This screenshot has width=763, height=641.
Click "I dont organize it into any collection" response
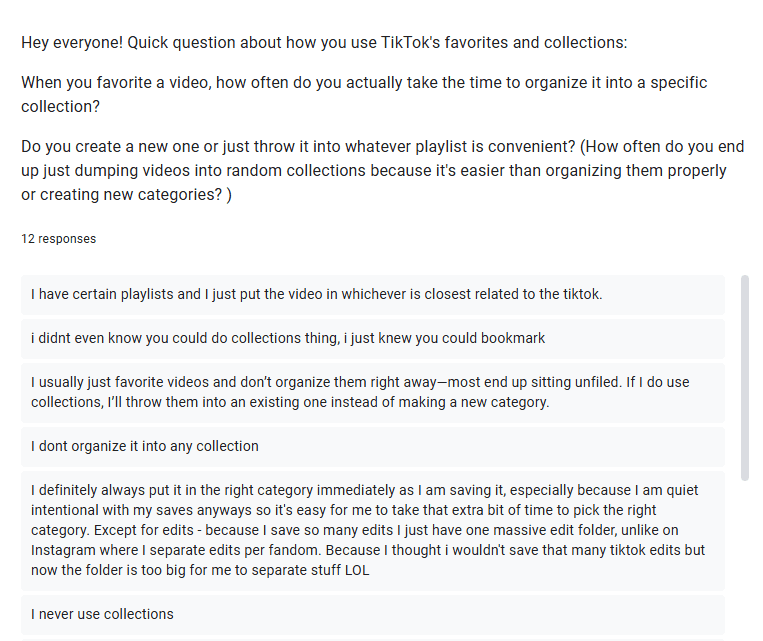tap(145, 446)
